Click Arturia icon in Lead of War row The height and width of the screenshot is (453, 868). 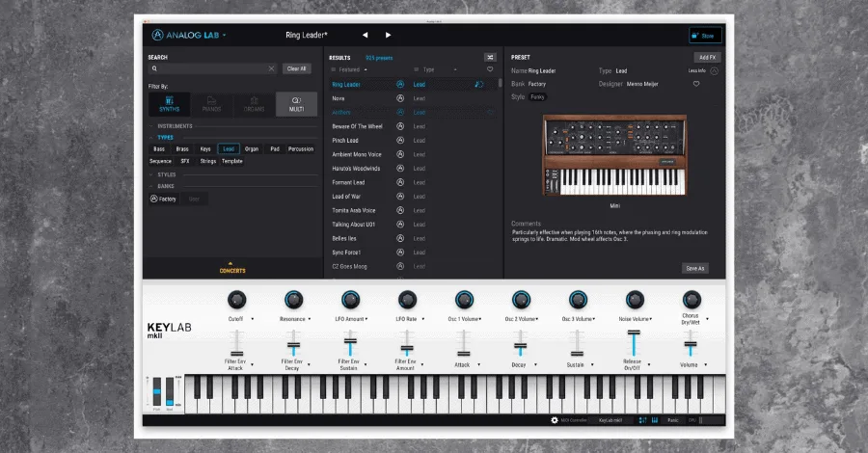pos(400,197)
